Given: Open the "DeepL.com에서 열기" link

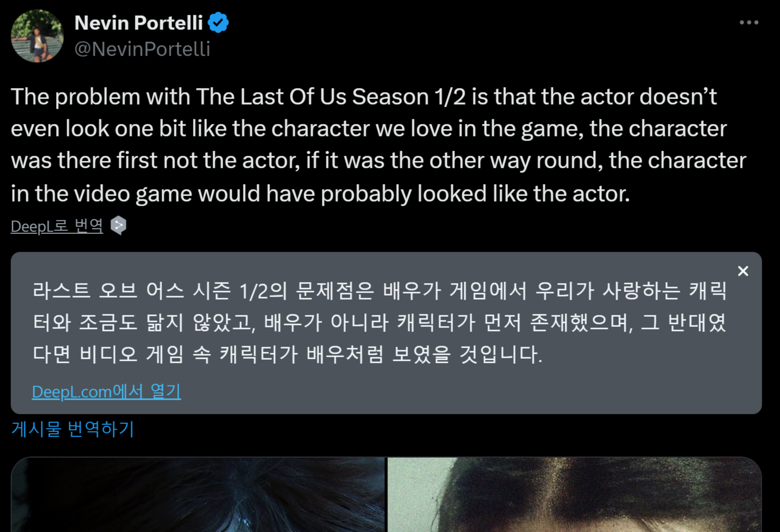Looking at the screenshot, I should tap(106, 392).
